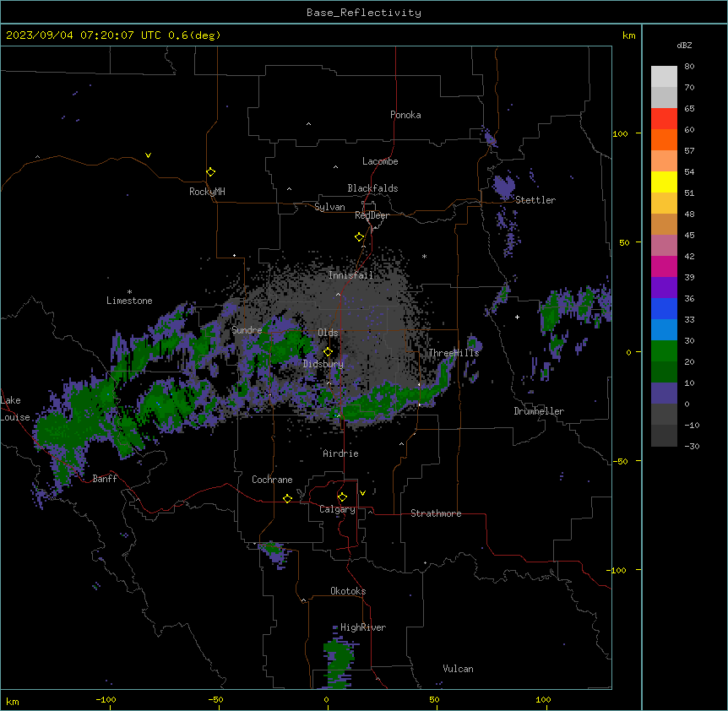Select the yellow diamond marker beside Olds

point(328,352)
